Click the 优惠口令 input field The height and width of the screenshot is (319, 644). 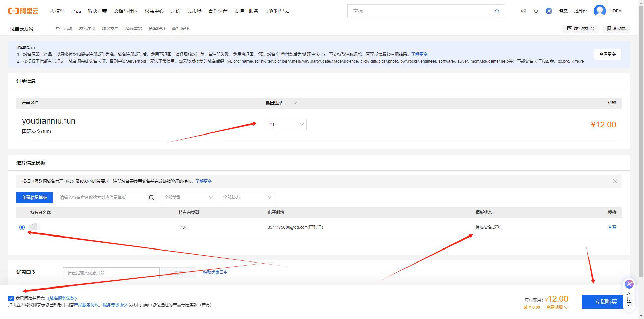coord(111,273)
